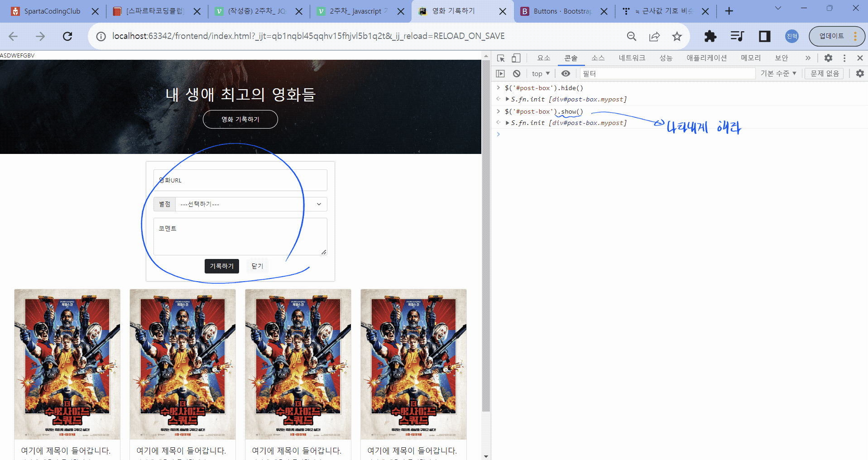Image resolution: width=868 pixels, height=460 pixels.
Task: Close the Buttons · Bootstrap tab
Action: (x=604, y=11)
